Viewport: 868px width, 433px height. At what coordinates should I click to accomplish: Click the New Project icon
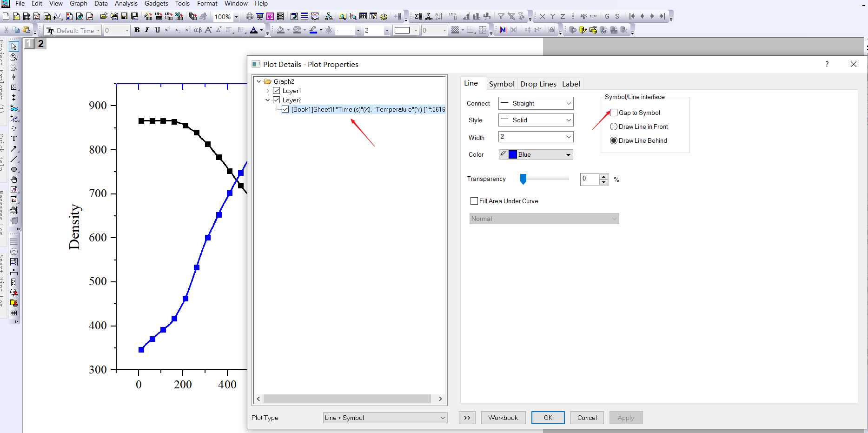6,16
